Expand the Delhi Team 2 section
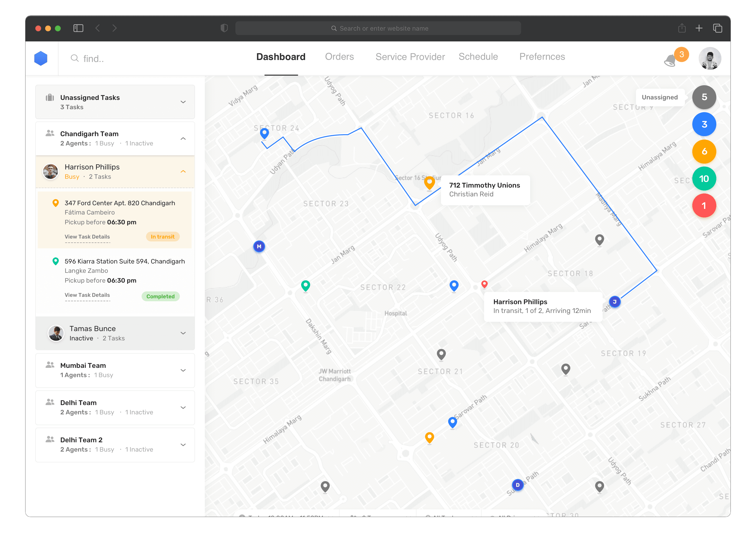The width and height of the screenshot is (756, 552). 183,445
